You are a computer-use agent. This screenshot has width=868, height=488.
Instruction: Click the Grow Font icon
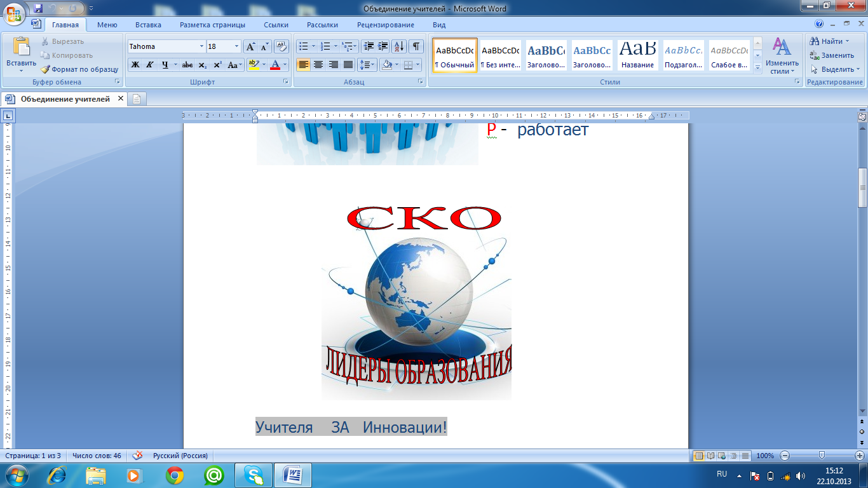click(250, 46)
